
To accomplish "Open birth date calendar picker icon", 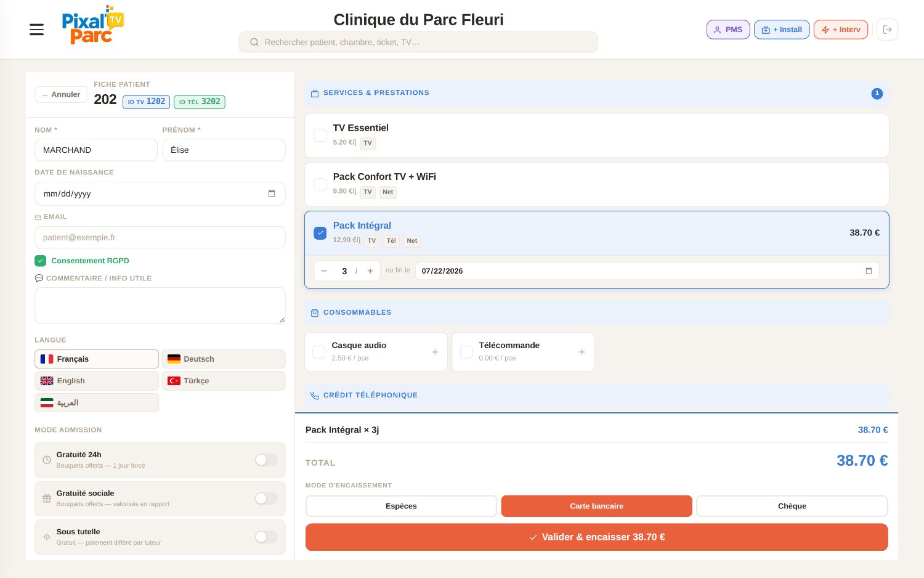I will tap(272, 193).
